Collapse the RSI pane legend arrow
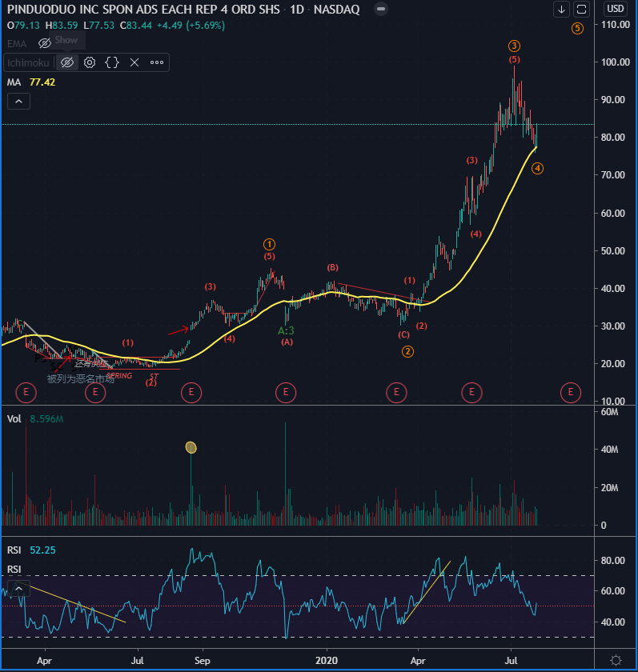The width and height of the screenshot is (638, 672). 19,589
